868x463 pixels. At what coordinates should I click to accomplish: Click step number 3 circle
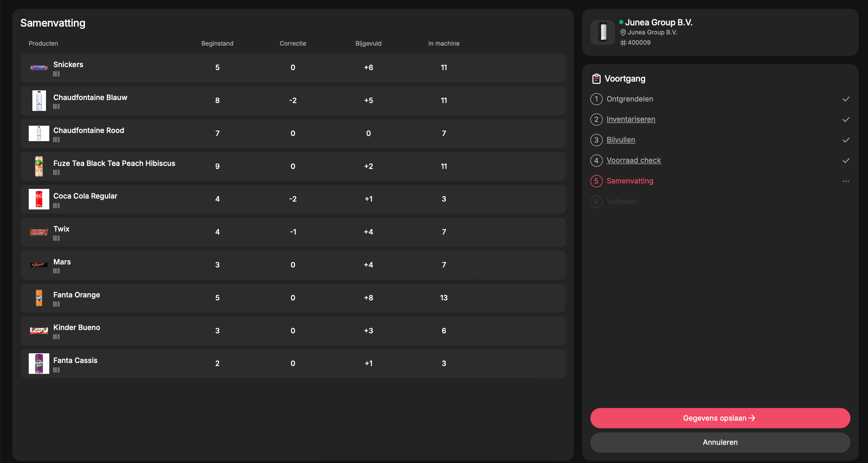pyautogui.click(x=596, y=140)
